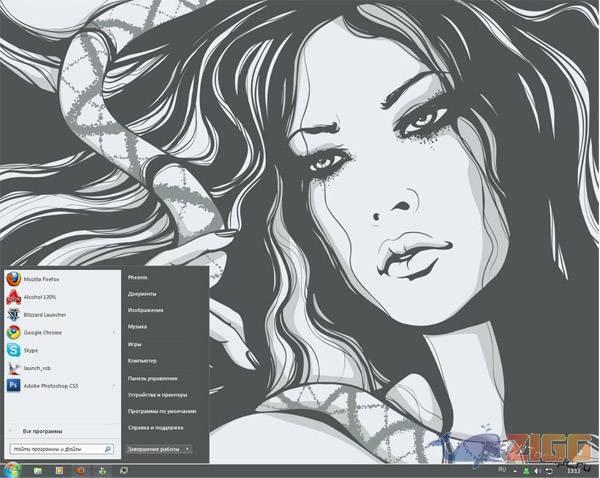Image resolution: width=600 pixels, height=478 pixels.
Task: Open Компьютер from the Start menu
Action: click(143, 359)
